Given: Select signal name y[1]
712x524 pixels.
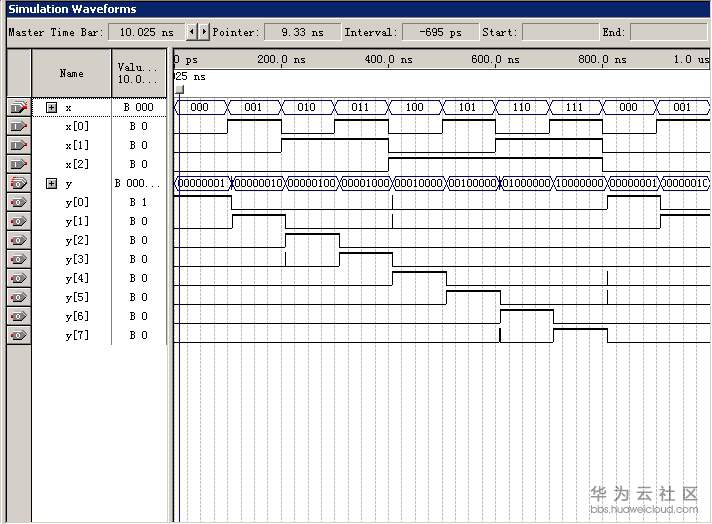Looking at the screenshot, I should [x=77, y=221].
